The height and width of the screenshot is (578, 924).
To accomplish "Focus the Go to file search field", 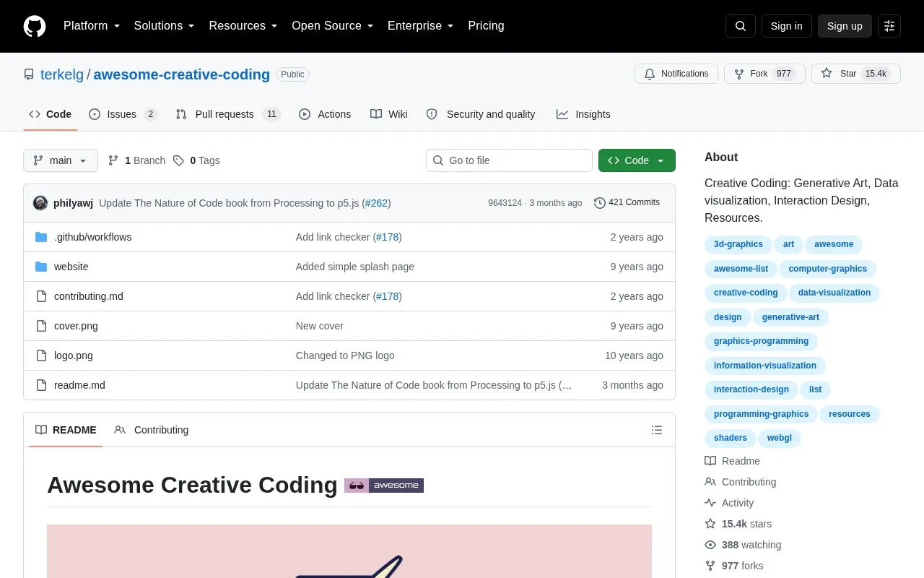I will pyautogui.click(x=509, y=160).
